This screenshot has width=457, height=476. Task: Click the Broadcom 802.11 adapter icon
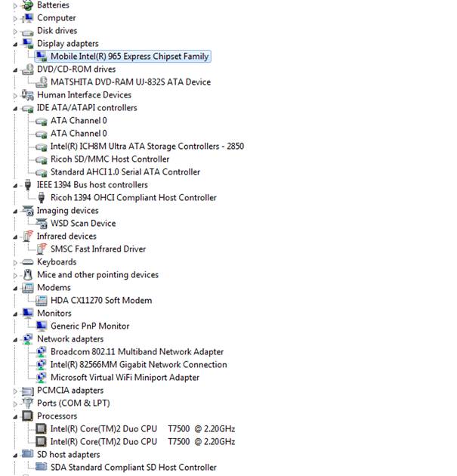coord(42,352)
